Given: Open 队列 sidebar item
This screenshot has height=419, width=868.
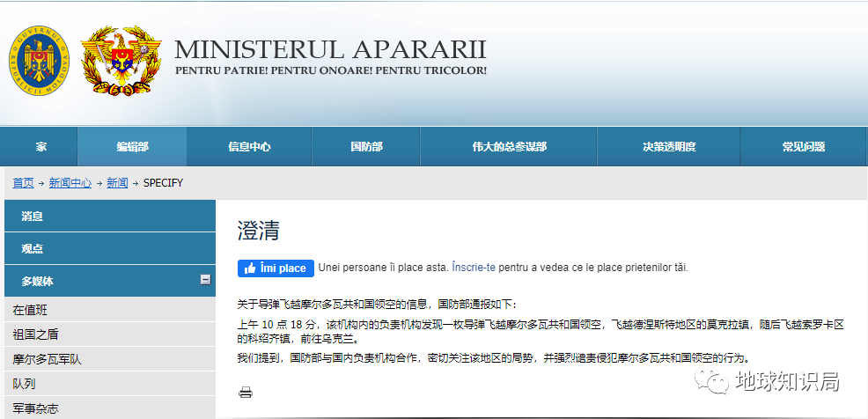Looking at the screenshot, I should (x=110, y=384).
